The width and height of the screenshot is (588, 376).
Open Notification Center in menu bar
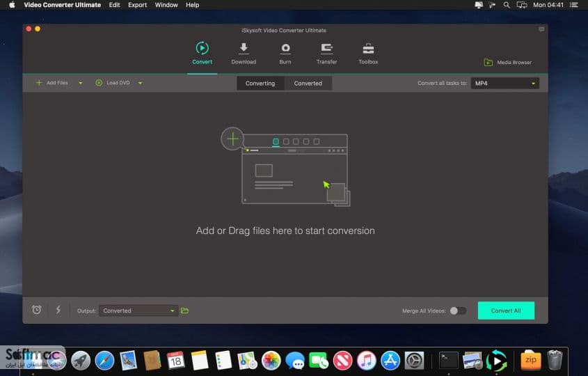pos(574,5)
